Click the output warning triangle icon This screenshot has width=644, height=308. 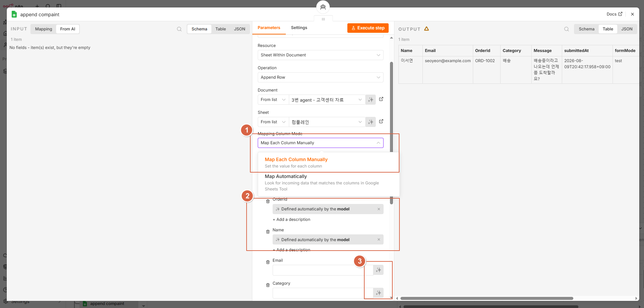427,29
